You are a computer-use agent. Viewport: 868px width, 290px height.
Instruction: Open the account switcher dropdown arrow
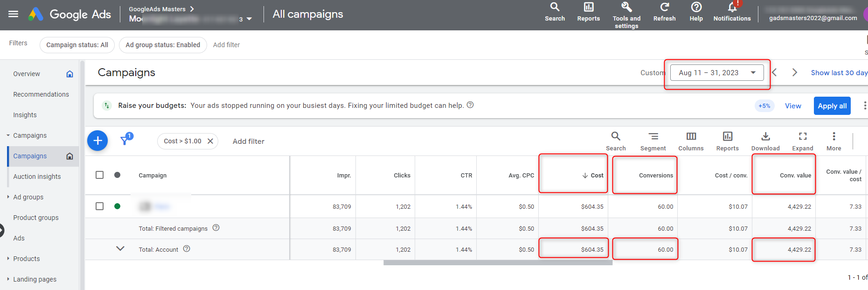click(x=249, y=19)
